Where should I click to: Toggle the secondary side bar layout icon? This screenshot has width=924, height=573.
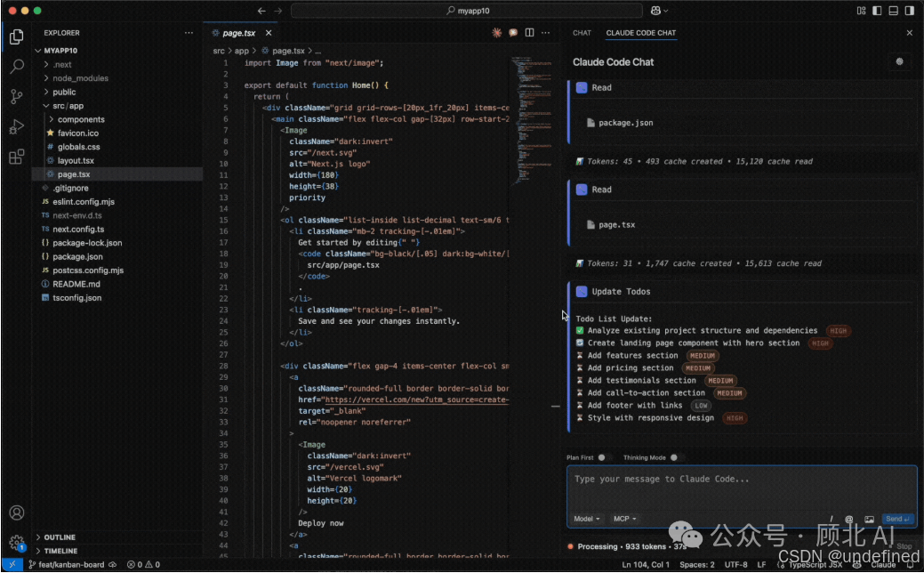[910, 11]
